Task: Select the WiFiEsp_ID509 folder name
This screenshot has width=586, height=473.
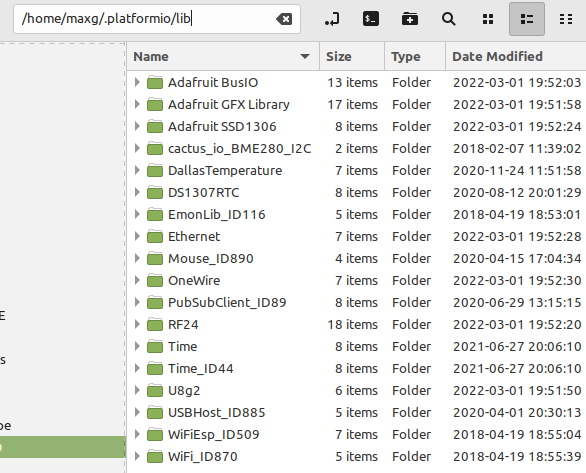Action: point(214,435)
